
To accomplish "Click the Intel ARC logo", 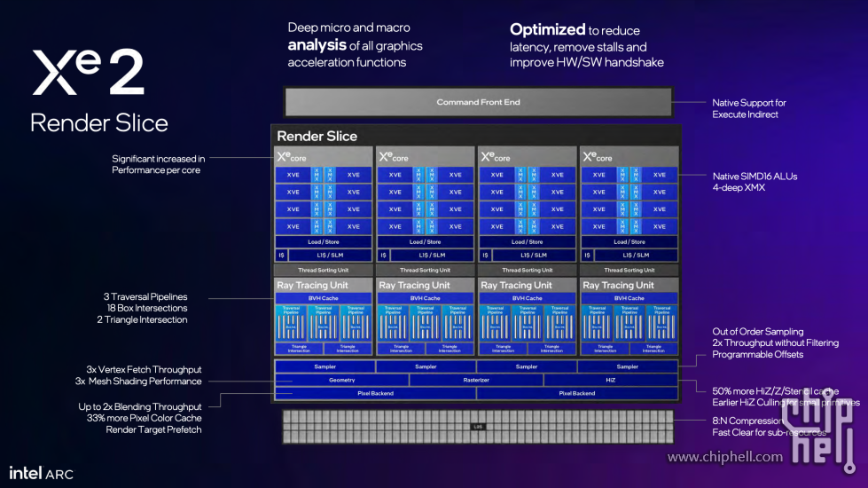I will (x=41, y=474).
